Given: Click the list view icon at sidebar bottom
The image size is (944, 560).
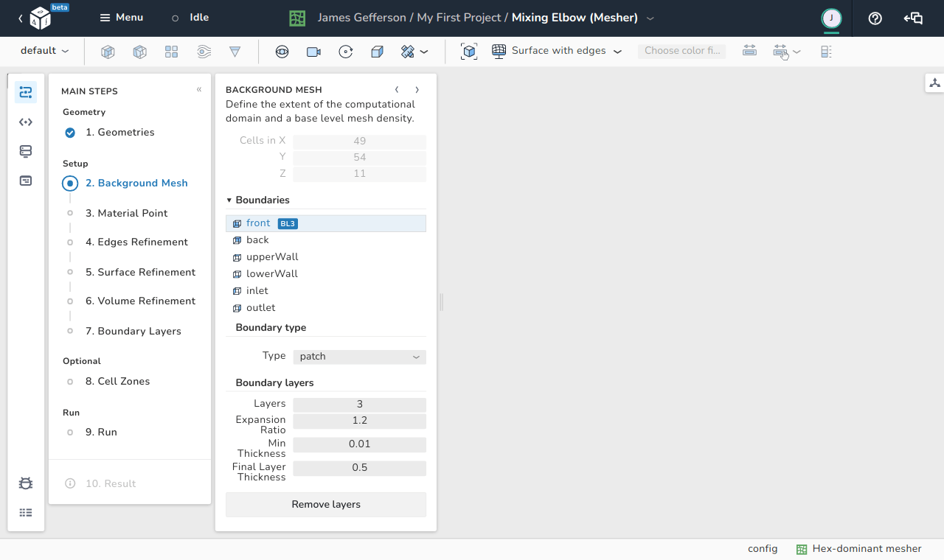Looking at the screenshot, I should pyautogui.click(x=26, y=513).
